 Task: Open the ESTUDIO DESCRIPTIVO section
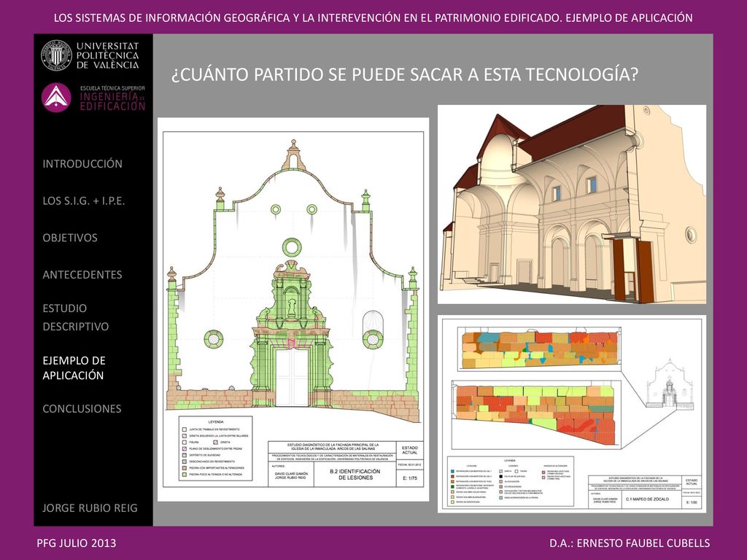76,317
